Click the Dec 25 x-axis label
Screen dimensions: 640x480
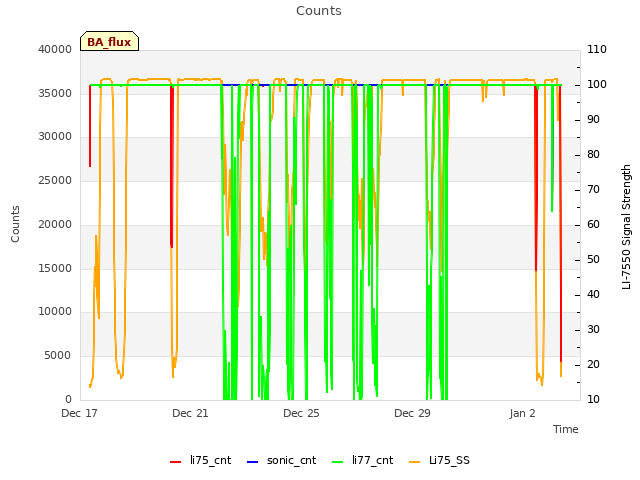coord(301,413)
